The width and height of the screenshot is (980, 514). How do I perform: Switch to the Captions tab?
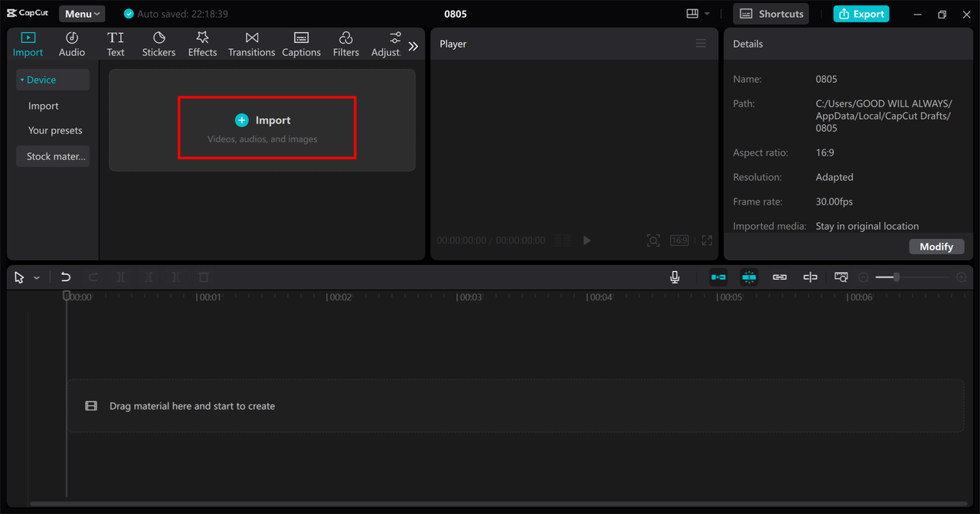301,44
